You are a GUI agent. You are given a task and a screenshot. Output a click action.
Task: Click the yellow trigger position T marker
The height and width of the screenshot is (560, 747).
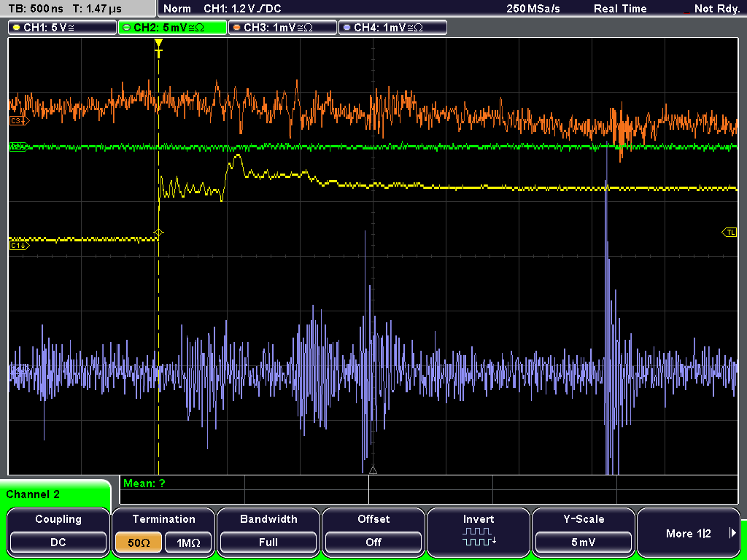(158, 48)
